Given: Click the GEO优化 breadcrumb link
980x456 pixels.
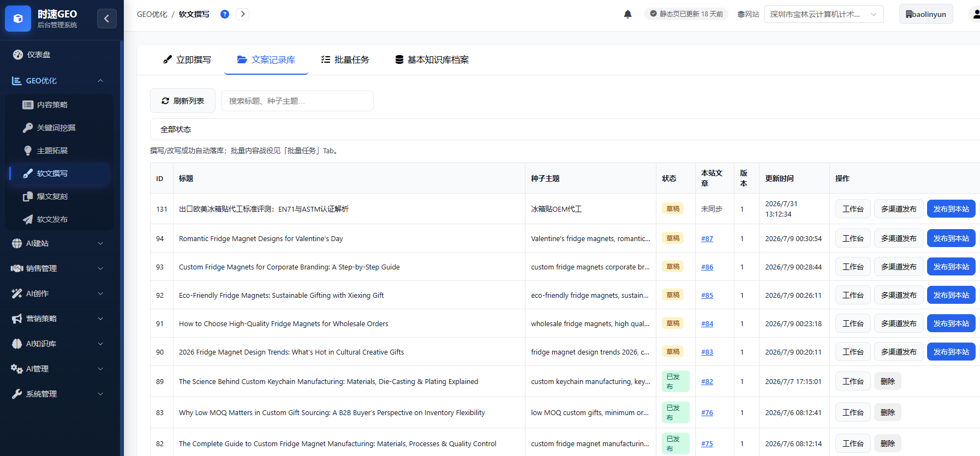Looking at the screenshot, I should click(152, 14).
